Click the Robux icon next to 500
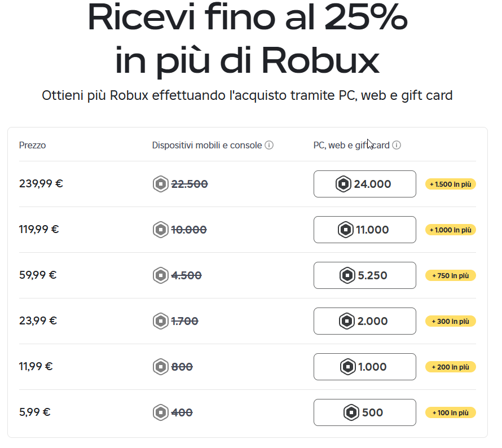Image resolution: width=502 pixels, height=448 pixels. tap(351, 412)
